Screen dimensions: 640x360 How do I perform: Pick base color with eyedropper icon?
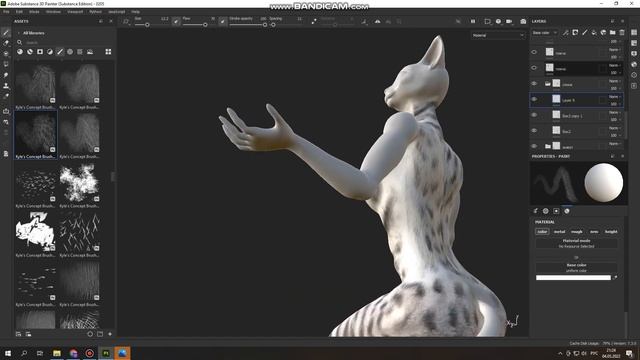616,278
